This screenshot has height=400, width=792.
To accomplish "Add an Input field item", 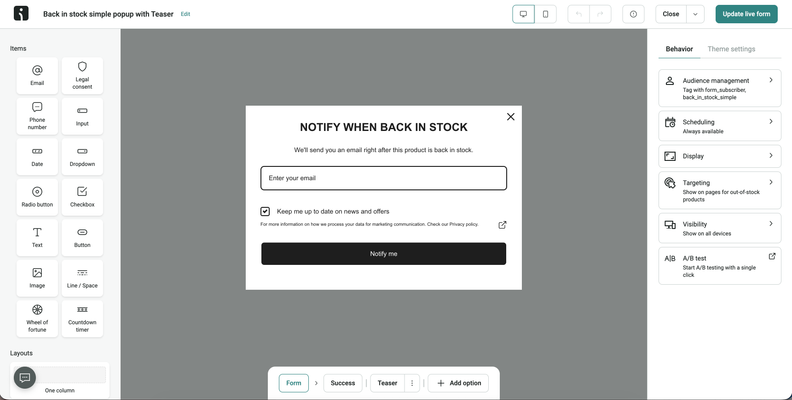I will click(x=82, y=116).
